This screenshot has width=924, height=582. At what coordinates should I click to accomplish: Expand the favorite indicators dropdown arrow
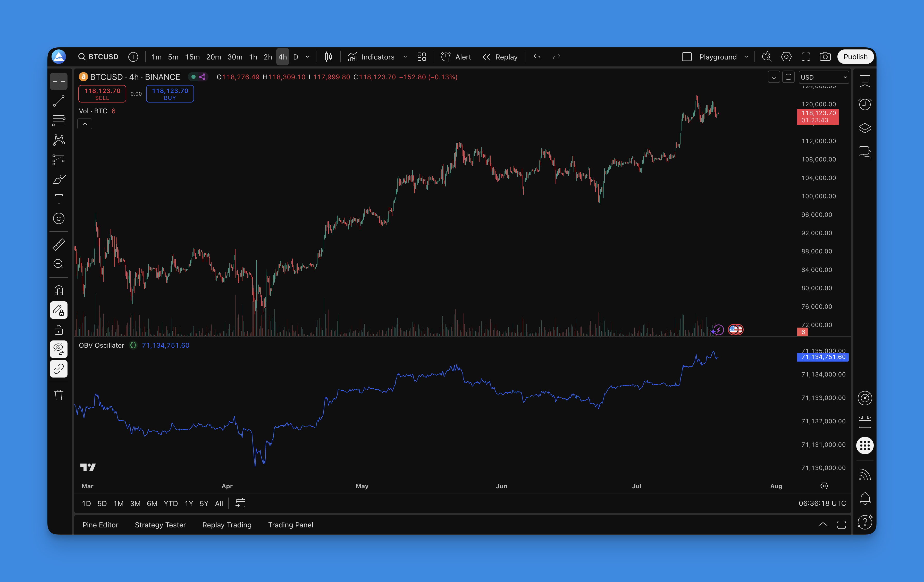tap(406, 57)
